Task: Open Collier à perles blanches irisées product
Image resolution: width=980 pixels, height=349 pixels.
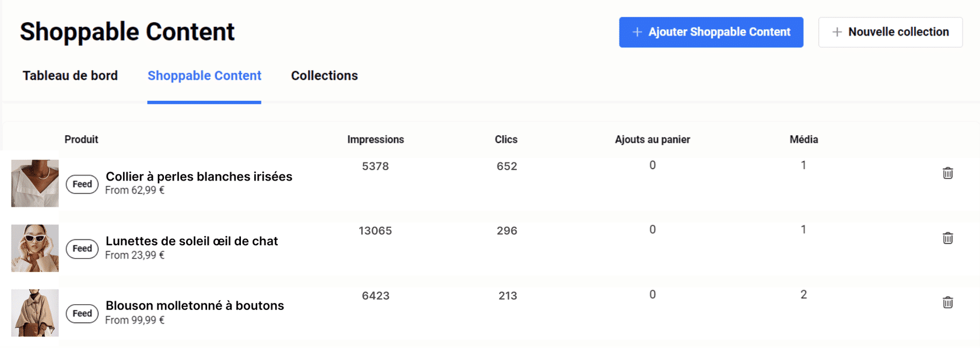Action: [199, 177]
